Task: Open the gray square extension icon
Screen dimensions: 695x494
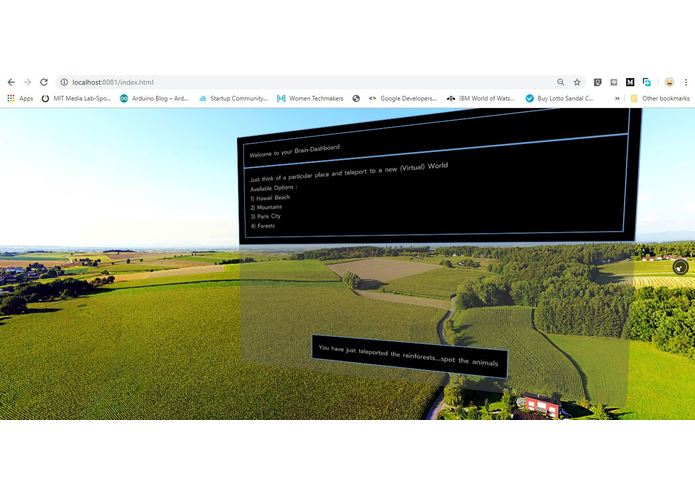Action: tap(614, 82)
